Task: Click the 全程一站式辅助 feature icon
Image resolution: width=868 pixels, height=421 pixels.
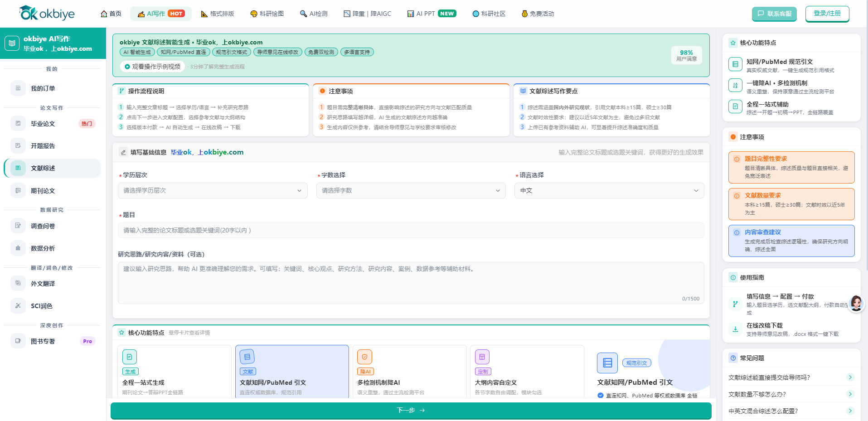Action: [x=735, y=107]
